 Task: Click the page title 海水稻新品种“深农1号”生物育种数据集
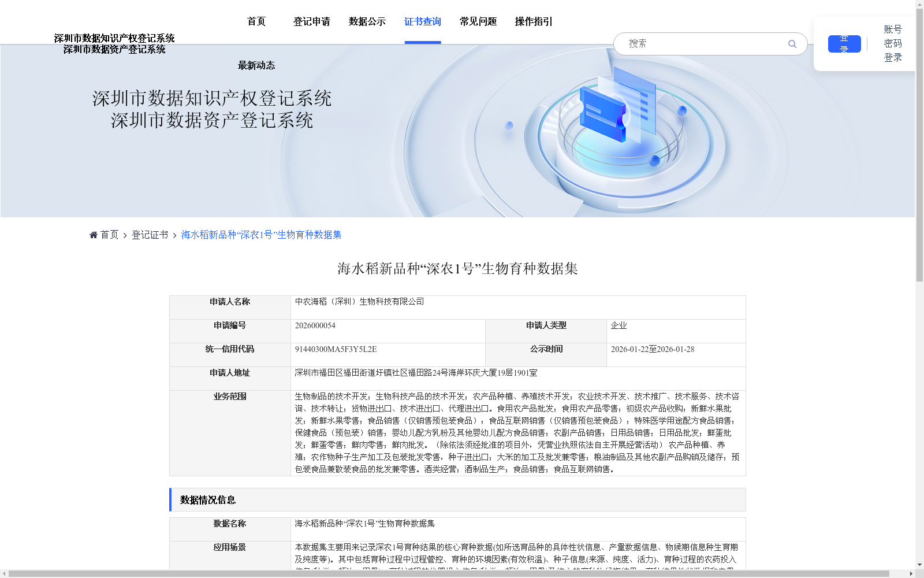pos(457,269)
